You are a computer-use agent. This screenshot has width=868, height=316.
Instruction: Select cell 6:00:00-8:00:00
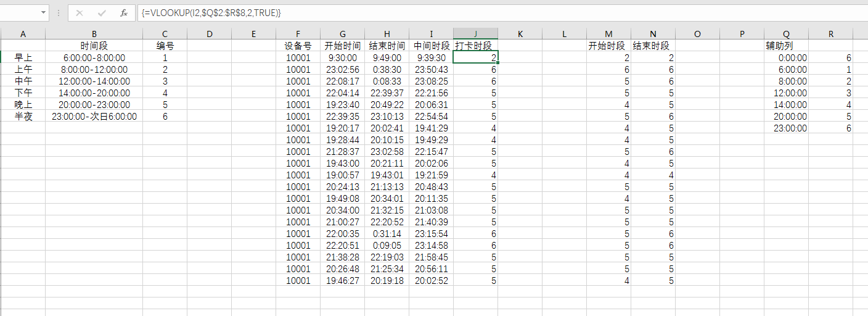(94, 57)
